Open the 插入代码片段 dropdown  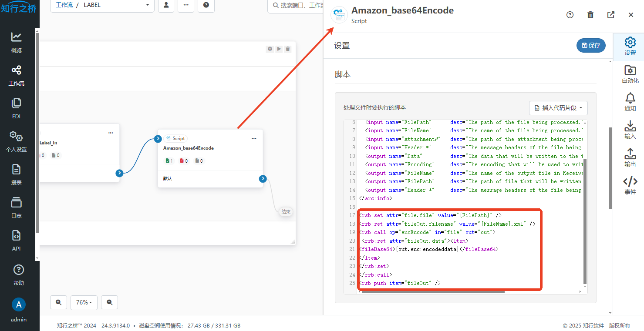coord(558,108)
